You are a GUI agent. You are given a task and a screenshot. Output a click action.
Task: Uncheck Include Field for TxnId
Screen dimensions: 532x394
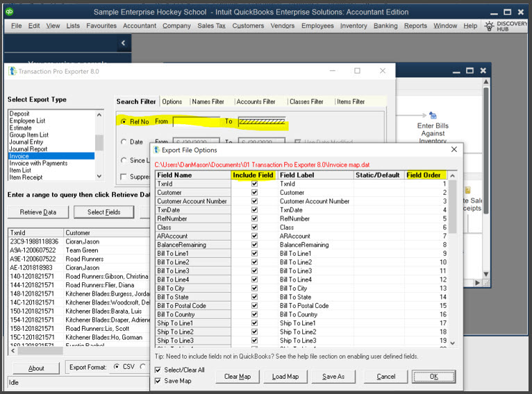point(254,184)
